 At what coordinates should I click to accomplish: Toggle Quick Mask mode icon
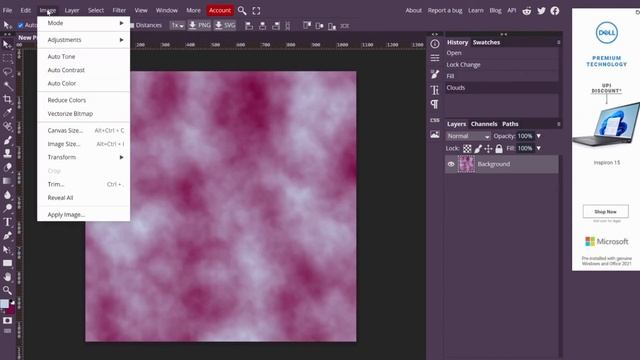coord(7,320)
